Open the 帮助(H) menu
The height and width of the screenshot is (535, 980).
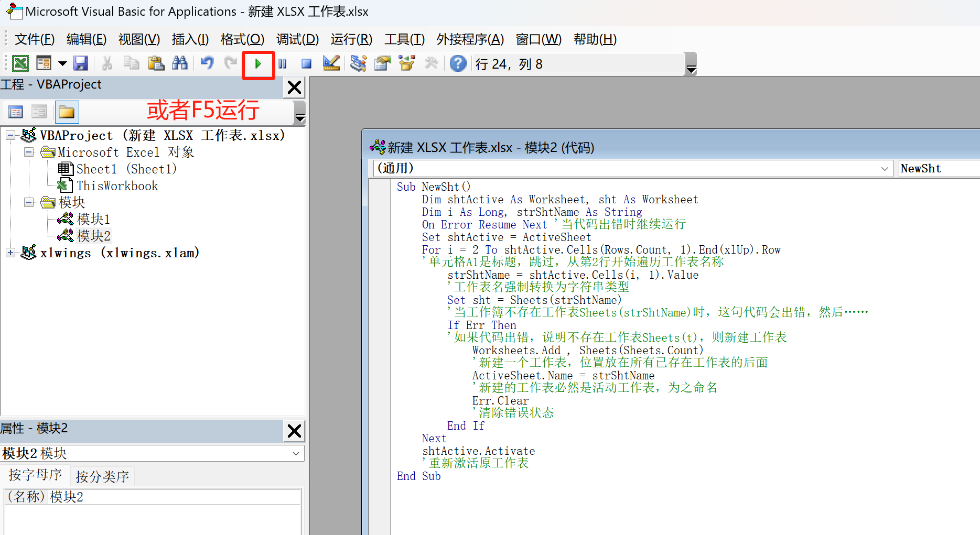coord(595,39)
